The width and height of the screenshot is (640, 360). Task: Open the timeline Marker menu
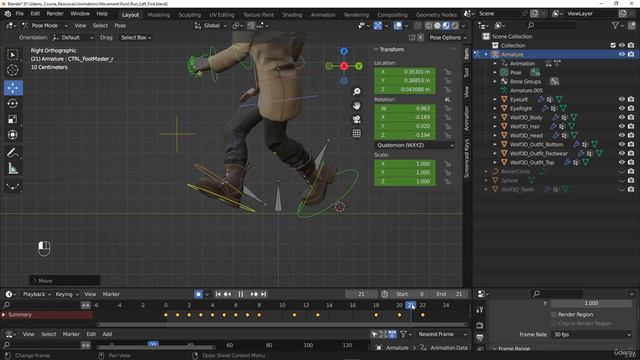click(111, 294)
